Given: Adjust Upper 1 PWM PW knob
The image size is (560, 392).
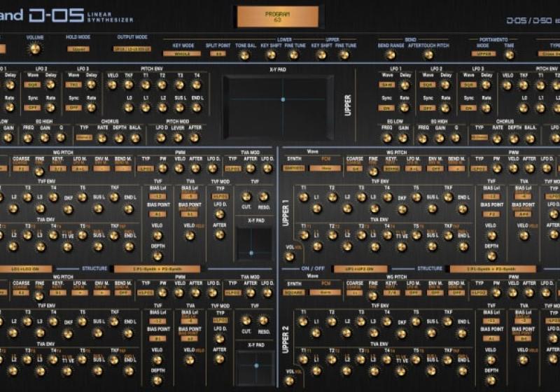Looking at the screenshot, I should [x=496, y=169].
